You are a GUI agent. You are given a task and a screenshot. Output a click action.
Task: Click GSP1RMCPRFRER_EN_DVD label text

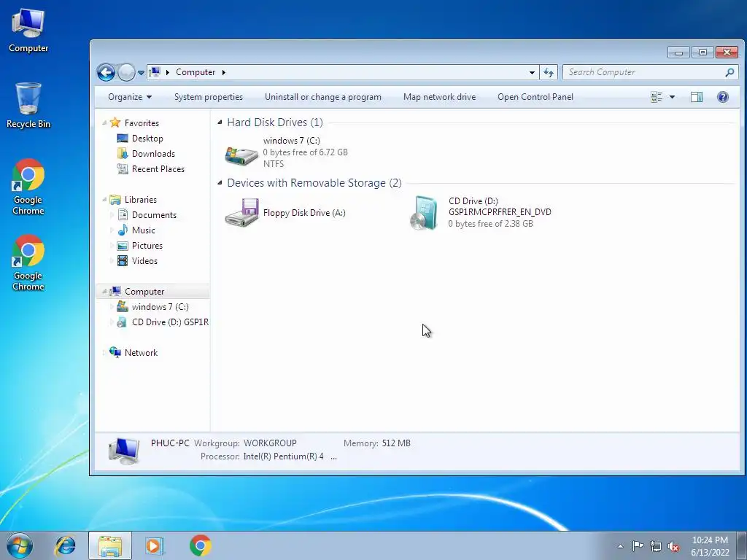500,212
